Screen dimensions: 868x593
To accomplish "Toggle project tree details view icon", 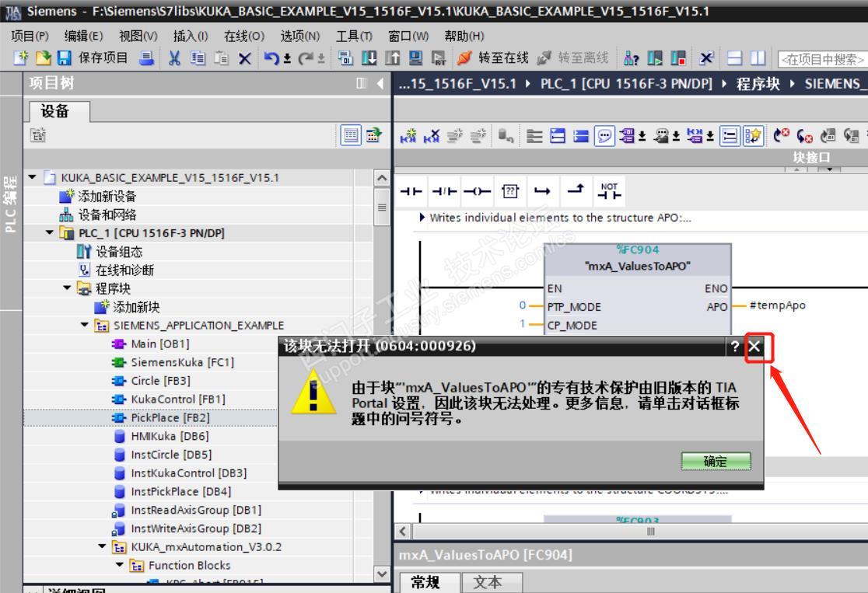I will [351, 135].
